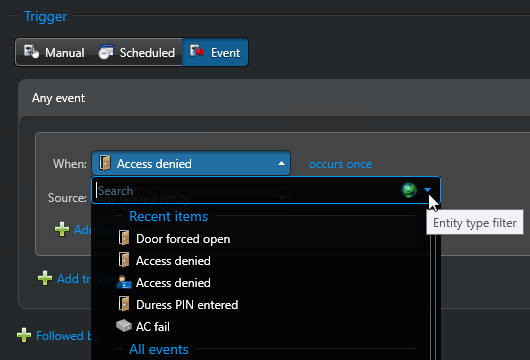
Task: Open the Entity type filter arrow
Action: click(428, 190)
